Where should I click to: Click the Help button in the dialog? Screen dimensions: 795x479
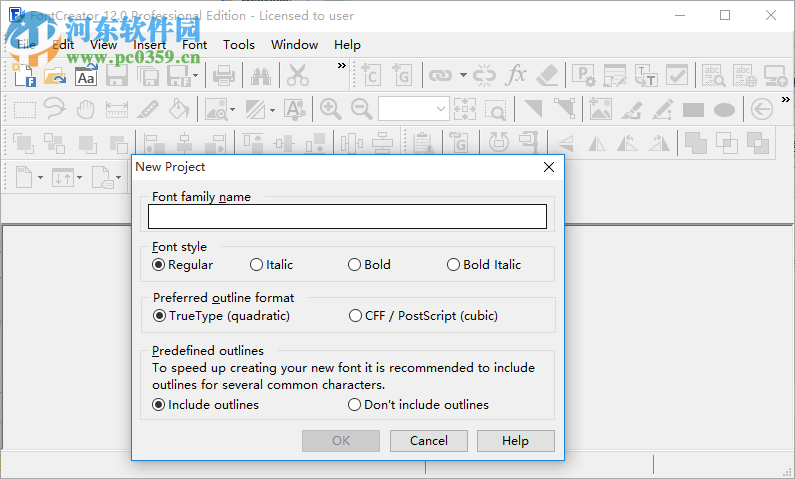[516, 441]
